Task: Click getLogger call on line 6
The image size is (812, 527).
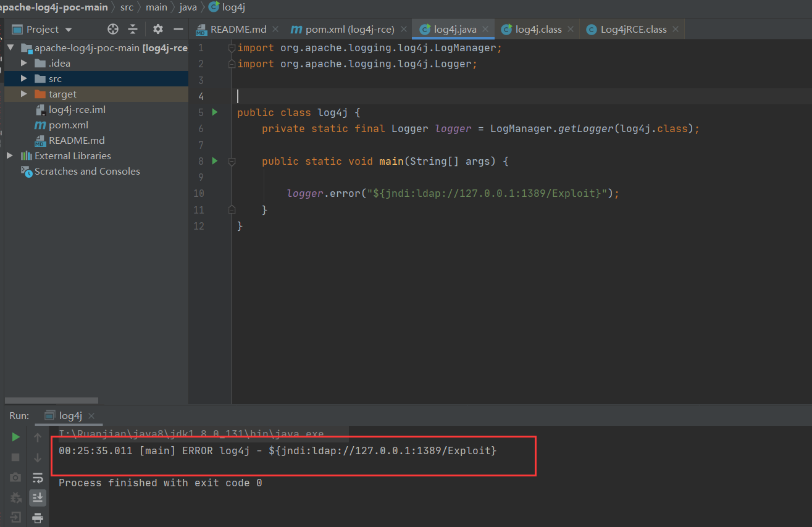Action: 586,128
